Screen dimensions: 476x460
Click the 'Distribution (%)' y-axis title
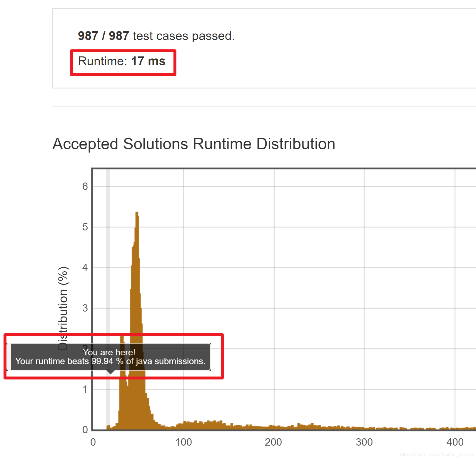tap(63, 308)
